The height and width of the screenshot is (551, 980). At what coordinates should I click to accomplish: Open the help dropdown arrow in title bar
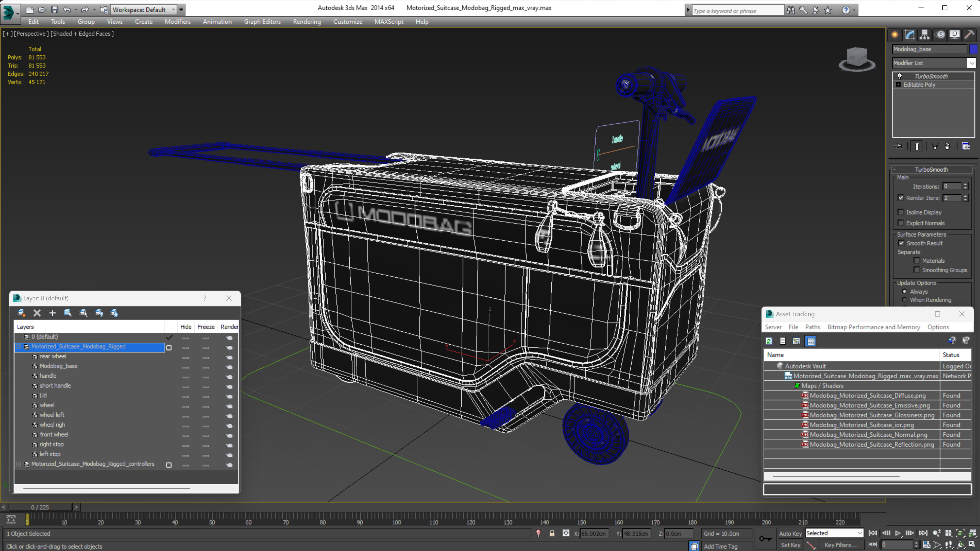pyautogui.click(x=855, y=10)
